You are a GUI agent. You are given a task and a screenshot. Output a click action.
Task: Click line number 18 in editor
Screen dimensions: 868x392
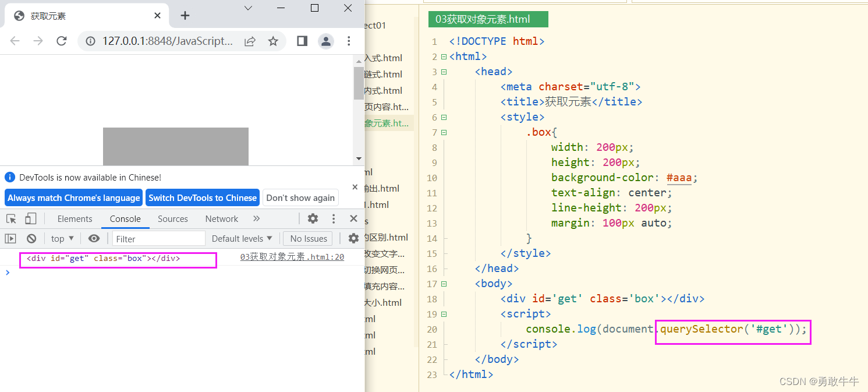coord(431,299)
